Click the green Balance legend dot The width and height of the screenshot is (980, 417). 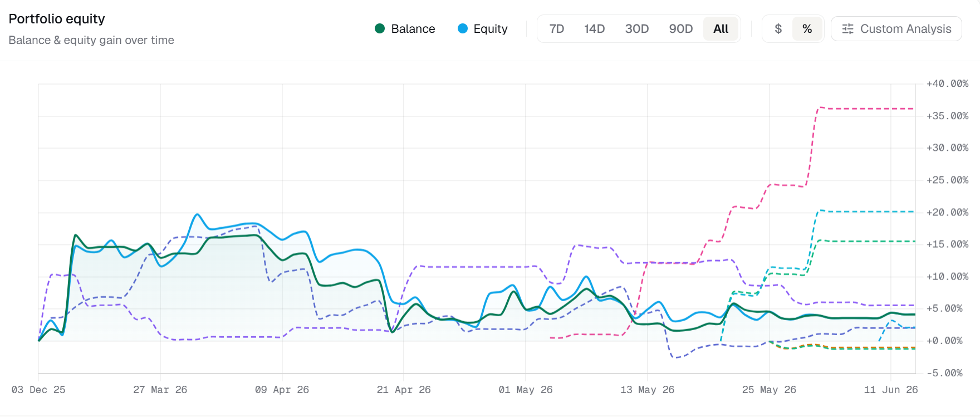click(380, 28)
